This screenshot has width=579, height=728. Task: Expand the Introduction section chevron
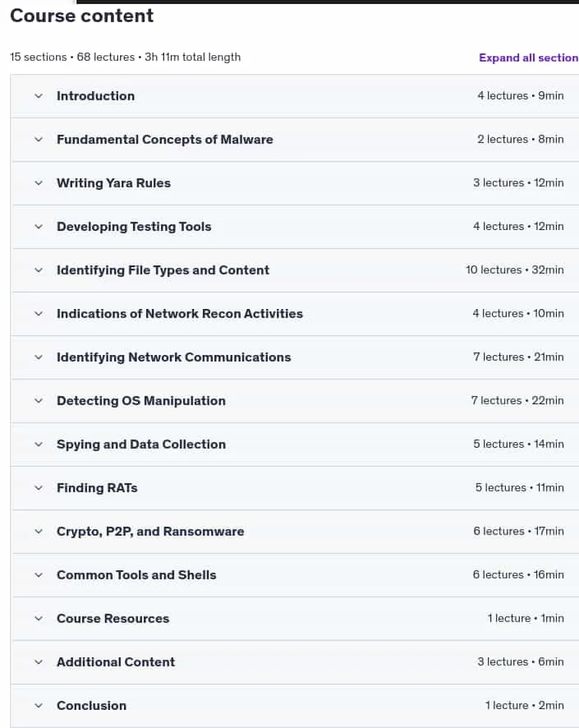39,96
